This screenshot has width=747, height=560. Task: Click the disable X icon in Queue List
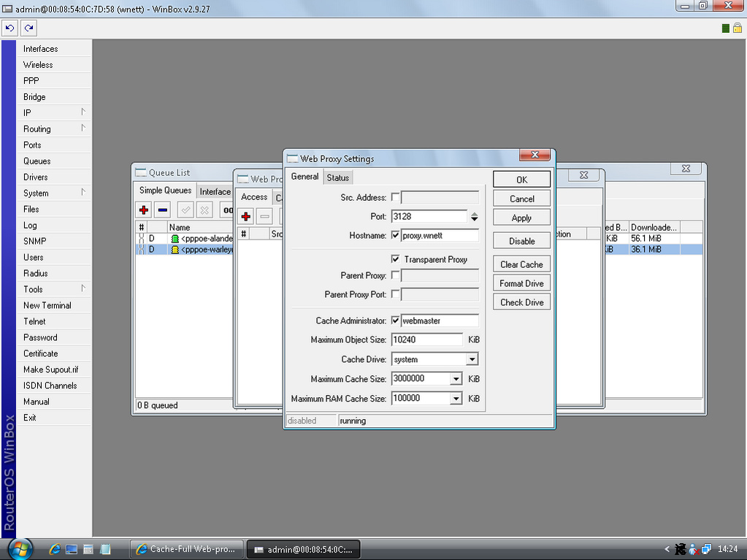(204, 210)
